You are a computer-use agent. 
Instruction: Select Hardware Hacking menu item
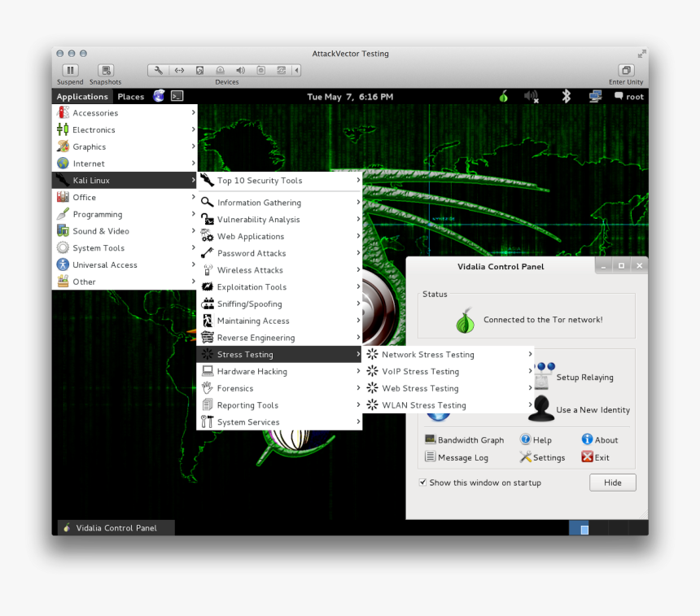click(x=279, y=371)
